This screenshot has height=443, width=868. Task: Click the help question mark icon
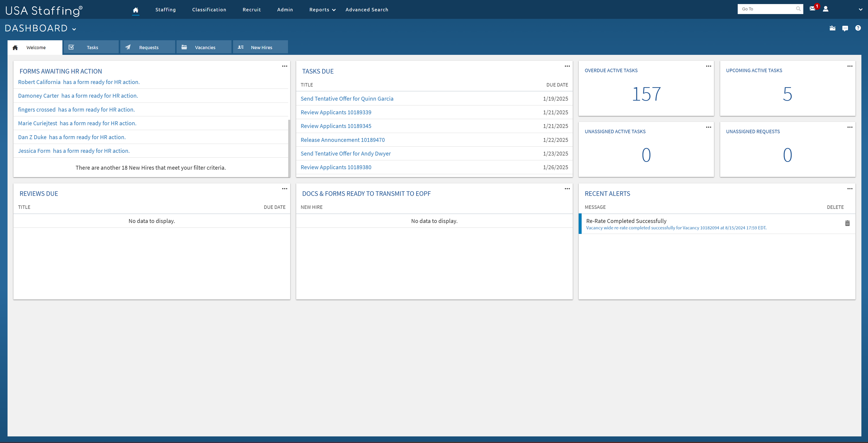tap(858, 28)
